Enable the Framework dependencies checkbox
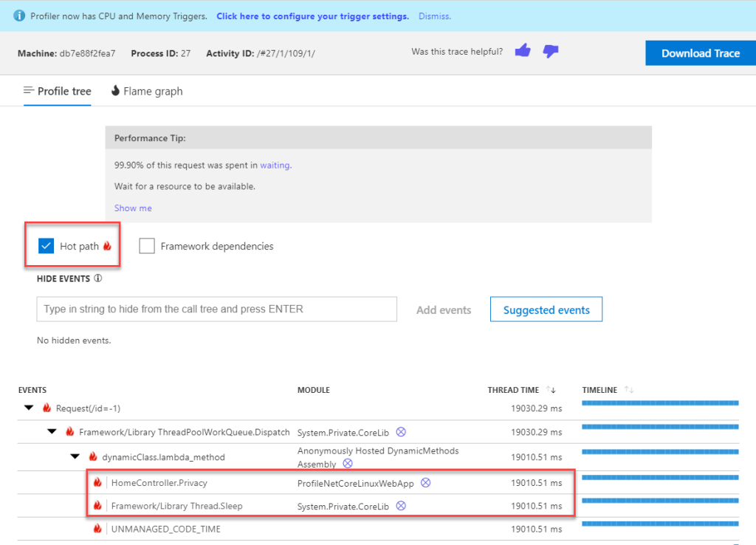 (146, 246)
